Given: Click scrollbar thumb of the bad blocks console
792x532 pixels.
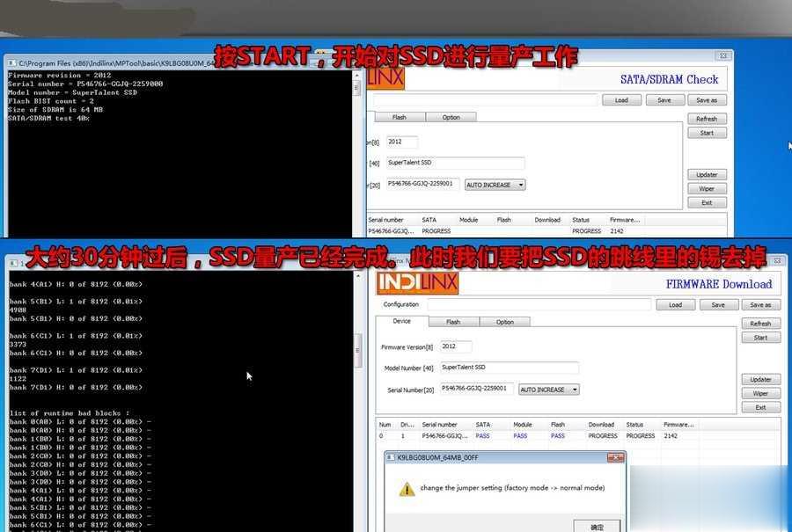Looking at the screenshot, I should point(358,350).
